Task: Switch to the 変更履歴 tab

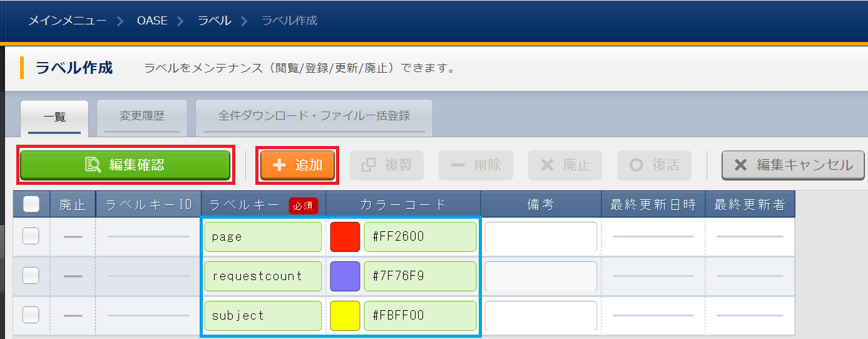Action: [142, 116]
